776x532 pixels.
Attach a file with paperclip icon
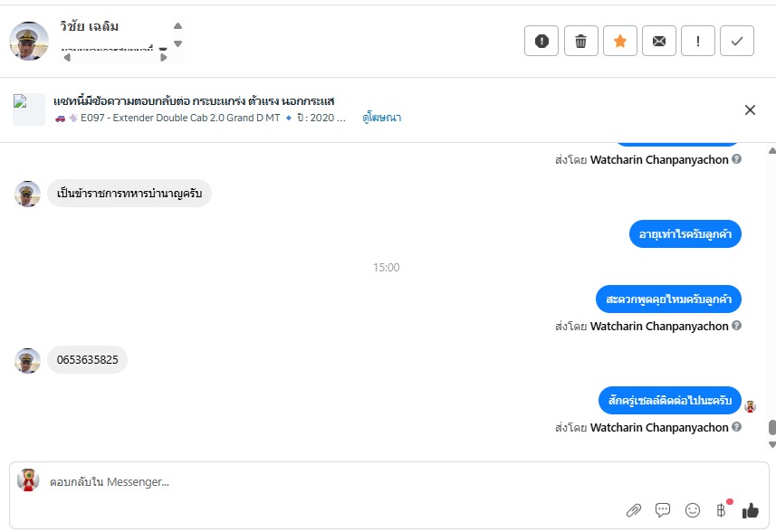[x=634, y=510]
